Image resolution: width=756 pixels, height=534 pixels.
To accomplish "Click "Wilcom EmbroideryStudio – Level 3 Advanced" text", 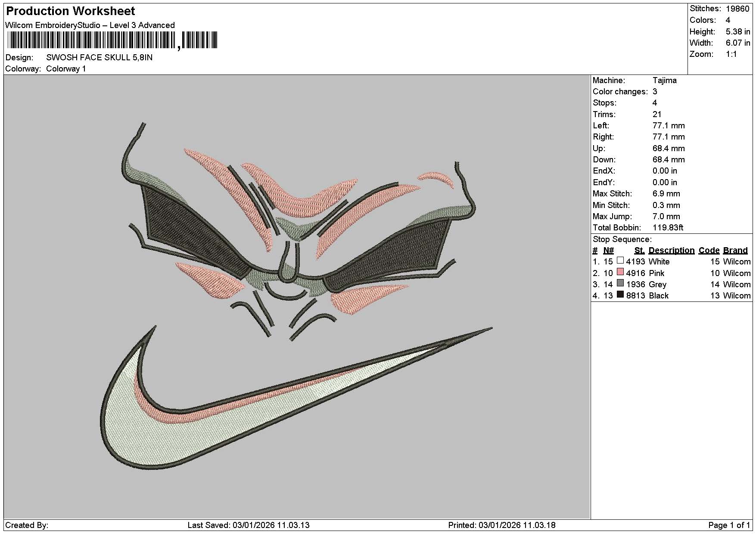I will tap(90, 25).
